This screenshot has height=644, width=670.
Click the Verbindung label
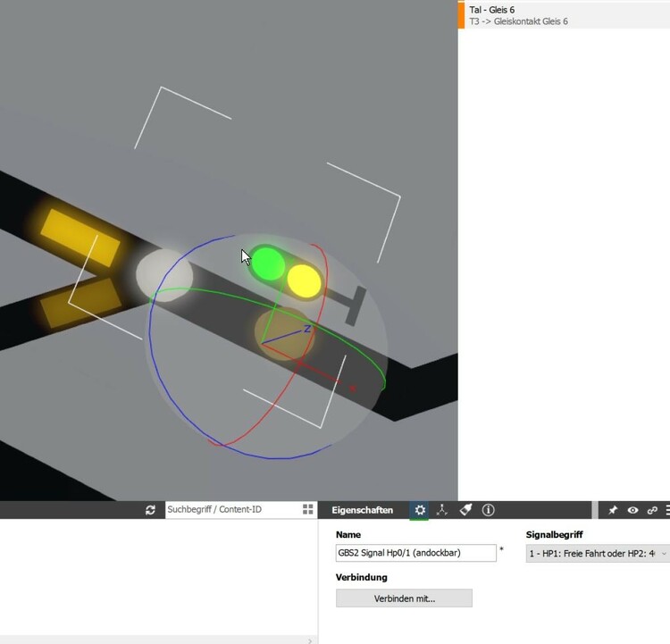pos(362,577)
